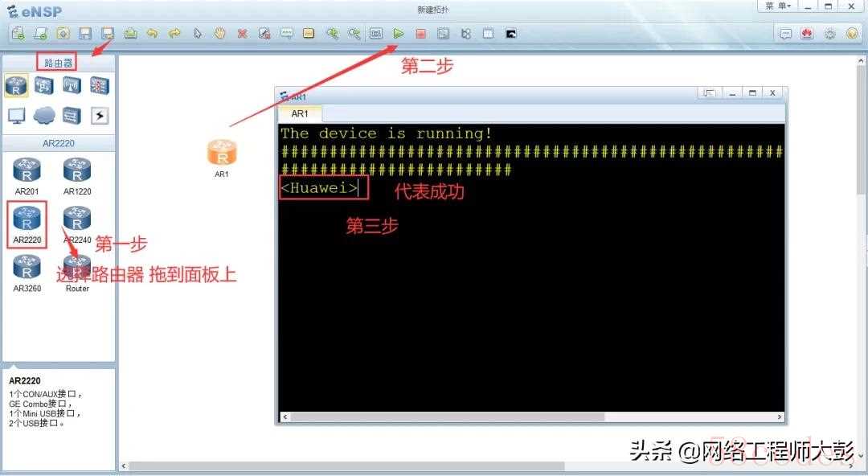The height and width of the screenshot is (476, 868).
Task: Switch to the AR1 console tab
Action: tap(300, 113)
